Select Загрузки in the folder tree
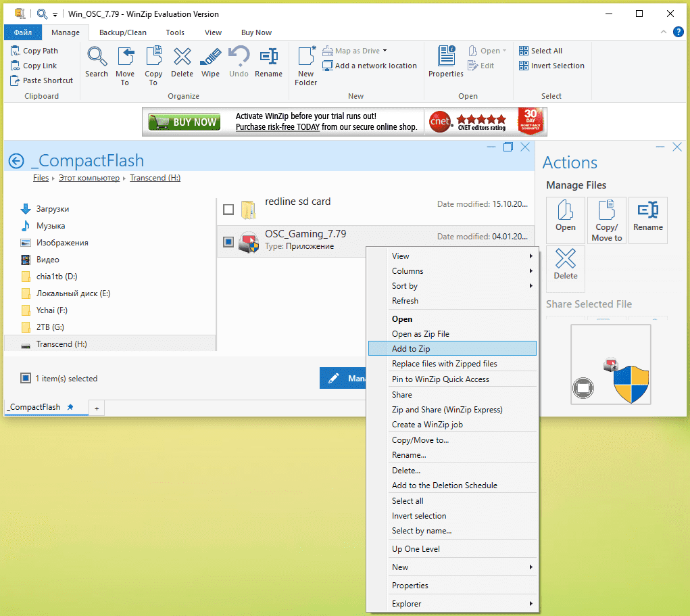Image resolution: width=690 pixels, height=616 pixels. 53,209
